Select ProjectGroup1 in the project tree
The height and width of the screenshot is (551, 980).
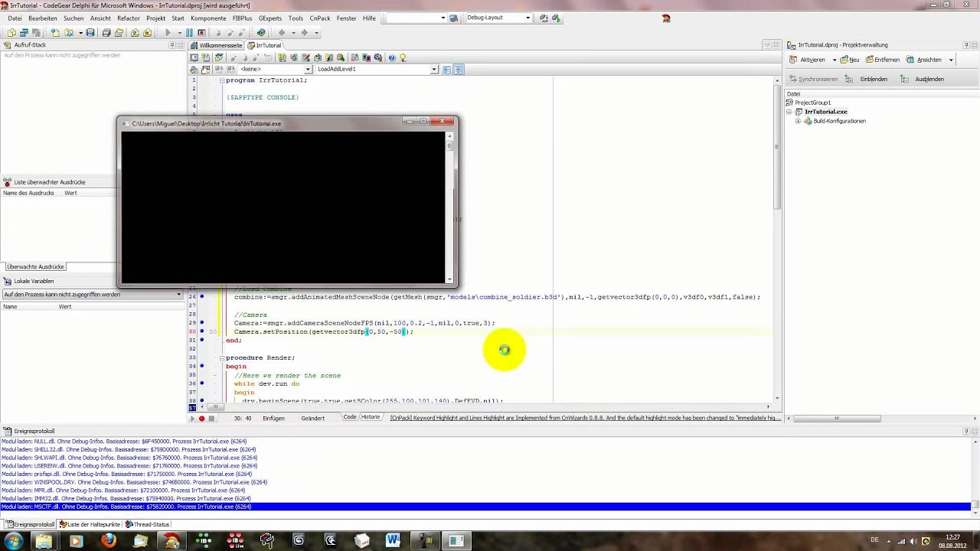(x=812, y=103)
